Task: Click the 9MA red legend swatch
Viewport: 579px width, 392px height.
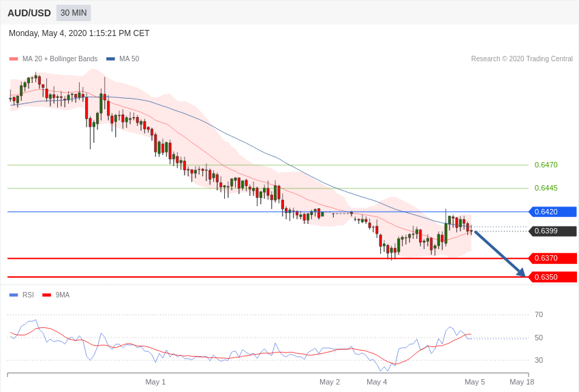Action: pos(46,295)
